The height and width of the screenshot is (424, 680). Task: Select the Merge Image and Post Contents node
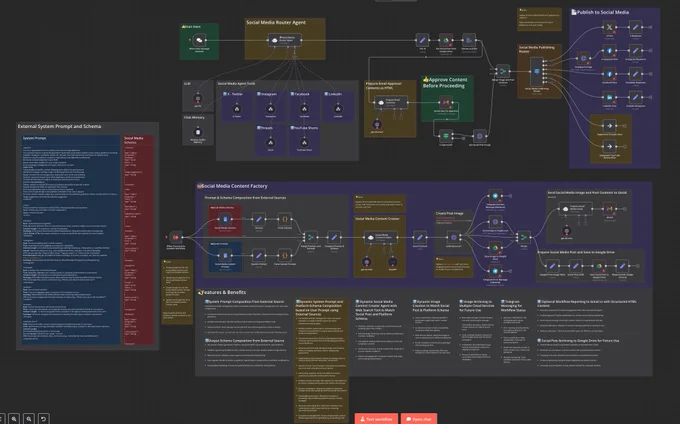coord(503,71)
